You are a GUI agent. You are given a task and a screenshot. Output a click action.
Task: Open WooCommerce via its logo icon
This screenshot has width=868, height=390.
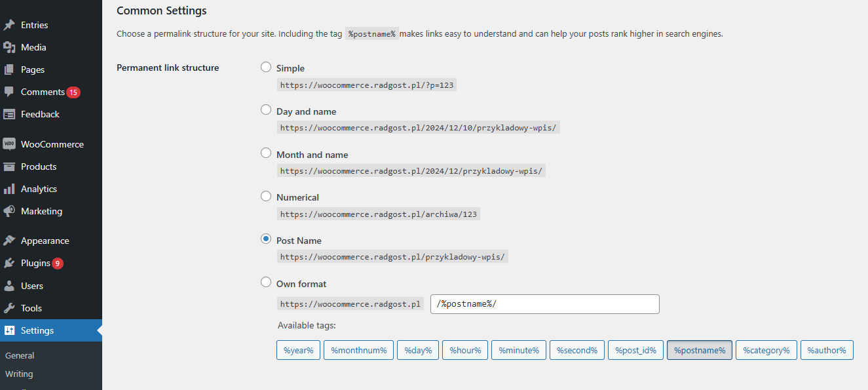(x=9, y=144)
